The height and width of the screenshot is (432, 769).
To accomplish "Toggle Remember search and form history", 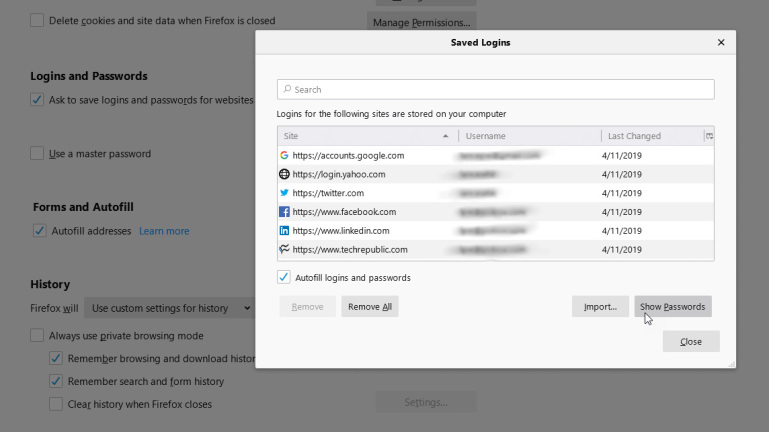I will pos(56,381).
